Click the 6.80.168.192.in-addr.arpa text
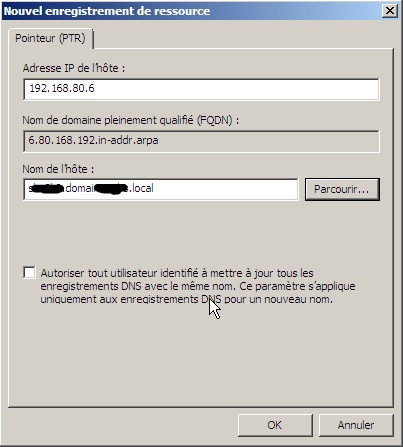403x447 pixels. tap(93, 140)
